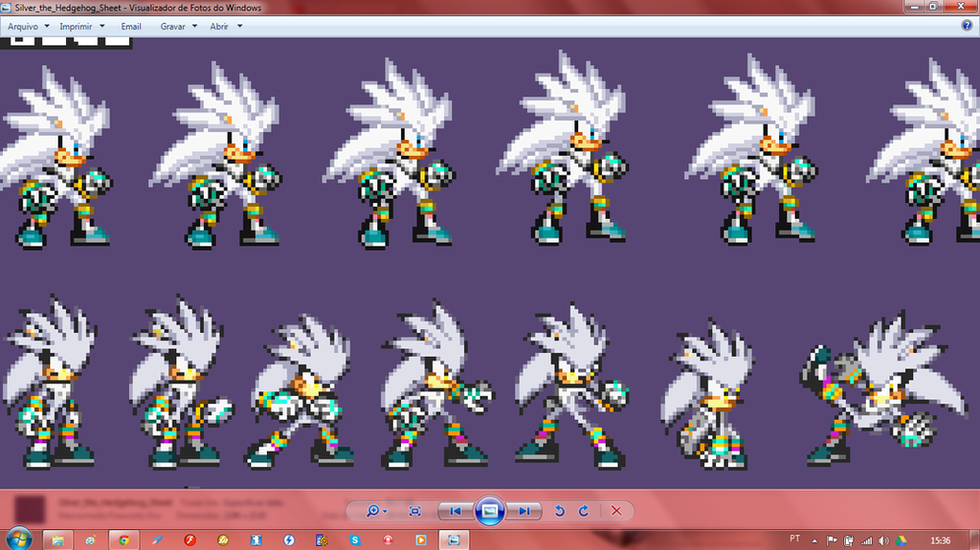Show hidden system tray icons arrow

(x=814, y=540)
